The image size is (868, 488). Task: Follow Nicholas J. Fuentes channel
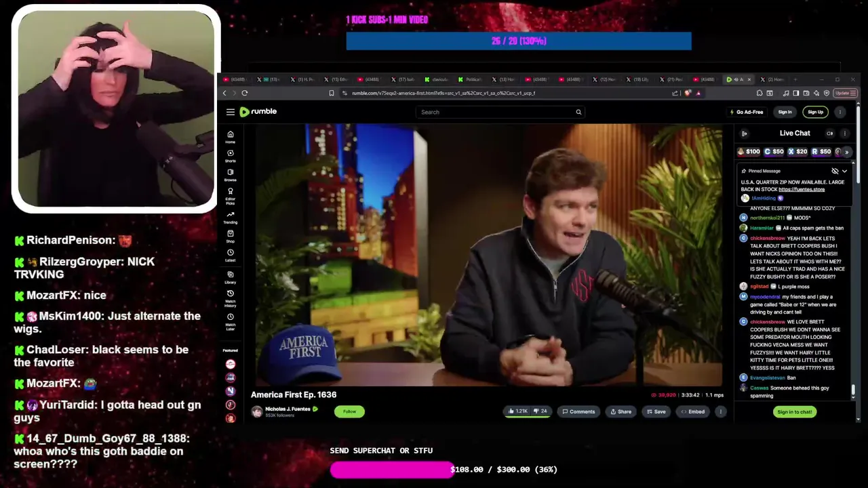pyautogui.click(x=349, y=411)
